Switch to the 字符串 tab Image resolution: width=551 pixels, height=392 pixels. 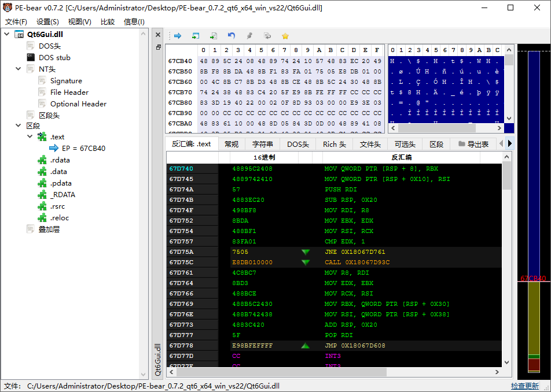point(263,144)
